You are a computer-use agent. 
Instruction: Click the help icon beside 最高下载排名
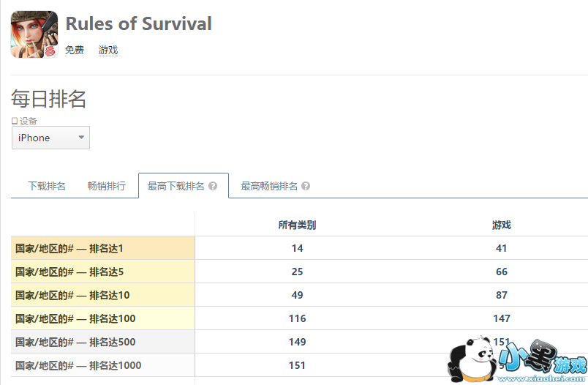213,187
